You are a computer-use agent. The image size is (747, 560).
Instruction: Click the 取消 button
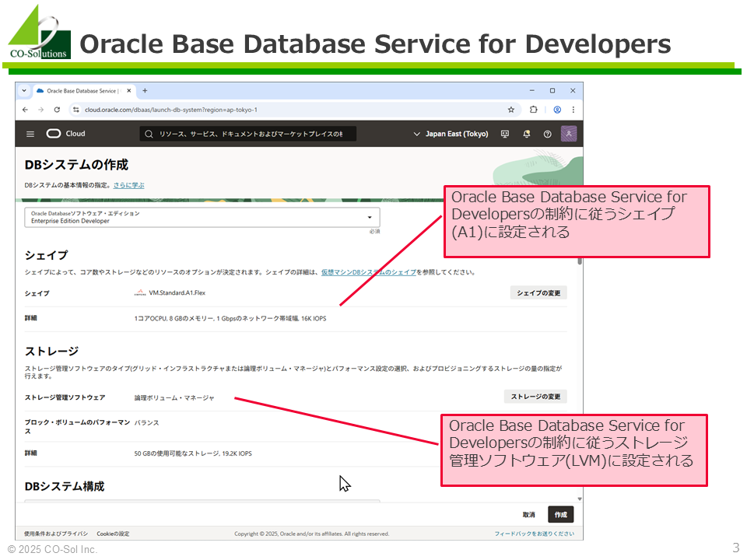pos(529,515)
